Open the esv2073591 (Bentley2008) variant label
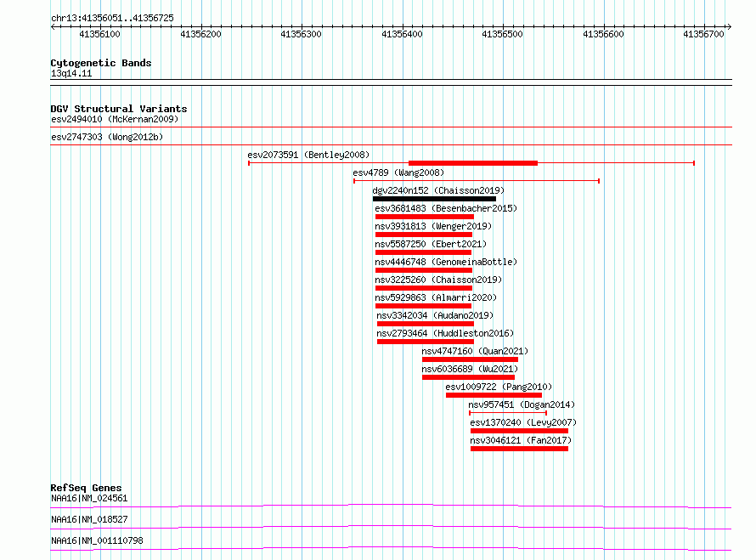Screen dimensions: 756x560 coord(308,155)
